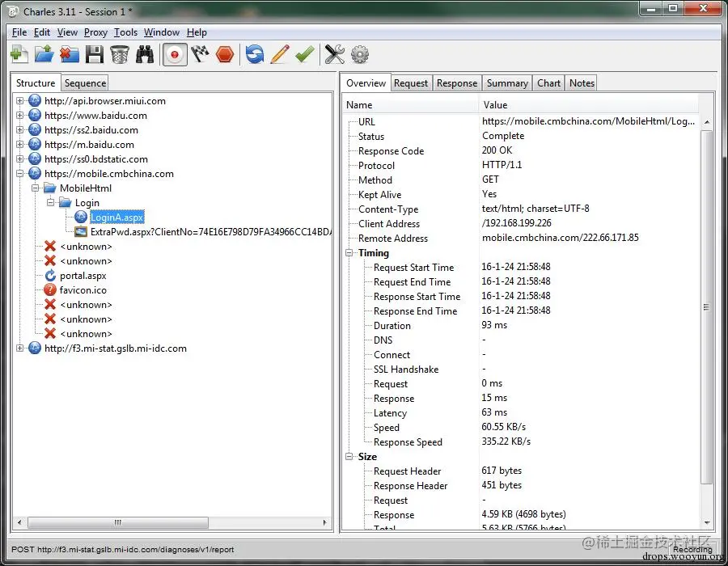Select the Overview tab

(366, 82)
